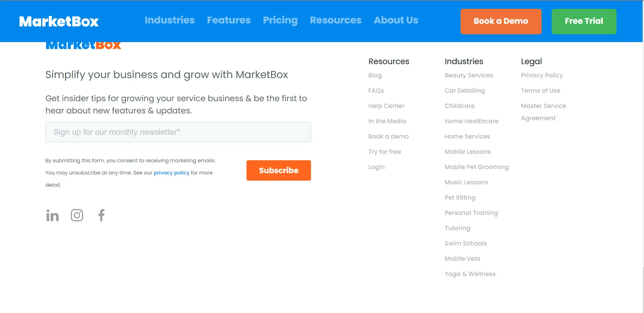Open the Instagram social icon
Screen dimensions: 644x313
[x=77, y=215]
